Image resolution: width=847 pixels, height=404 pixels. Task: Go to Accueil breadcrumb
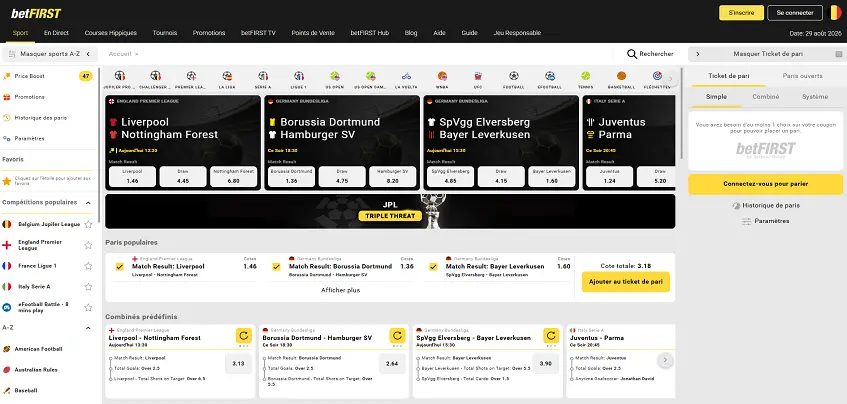point(119,54)
